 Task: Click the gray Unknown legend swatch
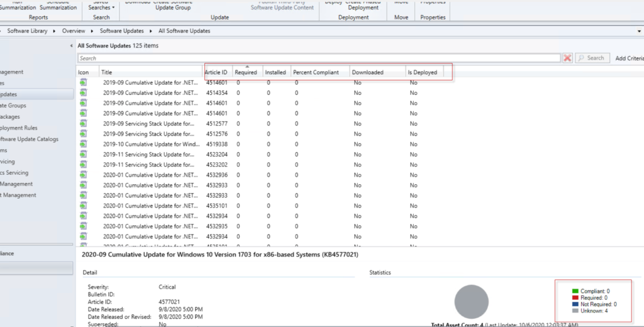[575, 311]
